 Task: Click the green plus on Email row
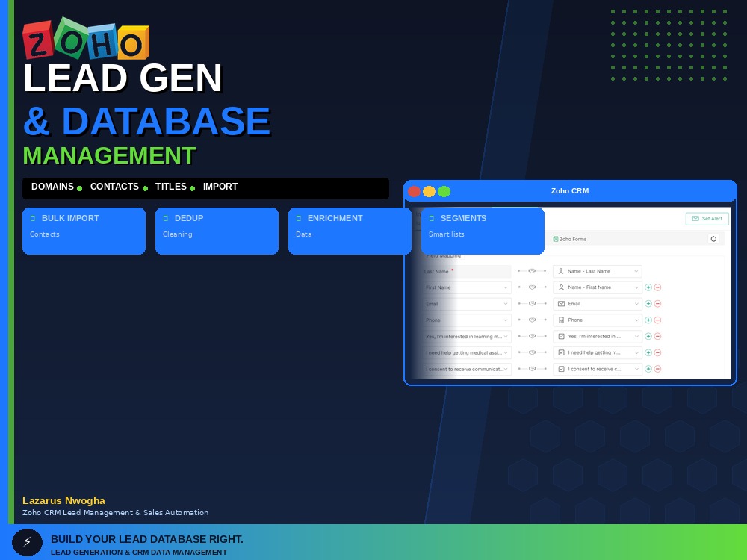(648, 304)
